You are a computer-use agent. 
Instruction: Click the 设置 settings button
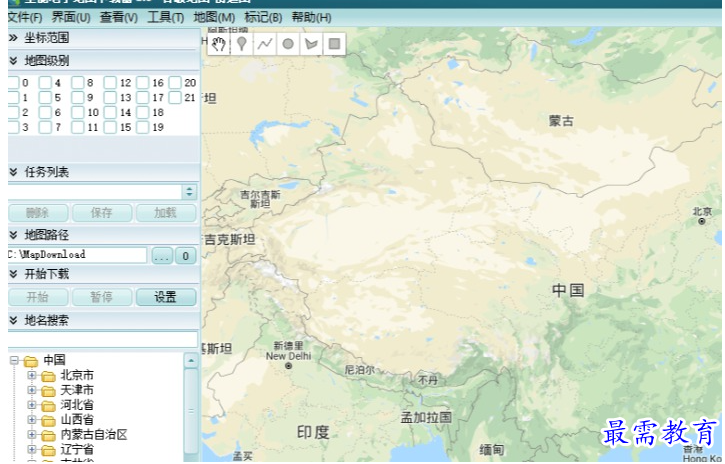click(x=165, y=297)
